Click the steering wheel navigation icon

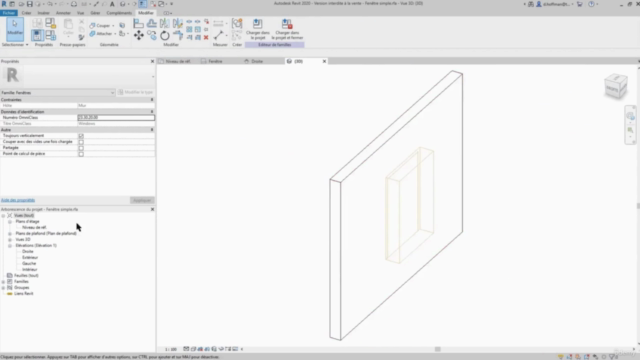point(631,116)
